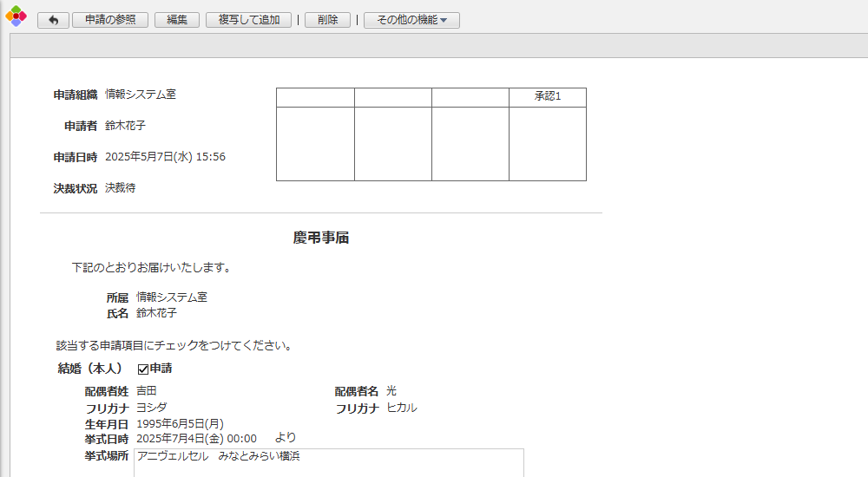Select the 配偶者姓 value 吉田

pos(147,391)
